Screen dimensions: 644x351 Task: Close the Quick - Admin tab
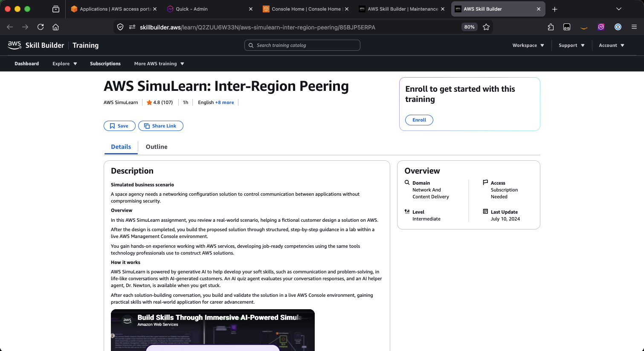tap(251, 9)
